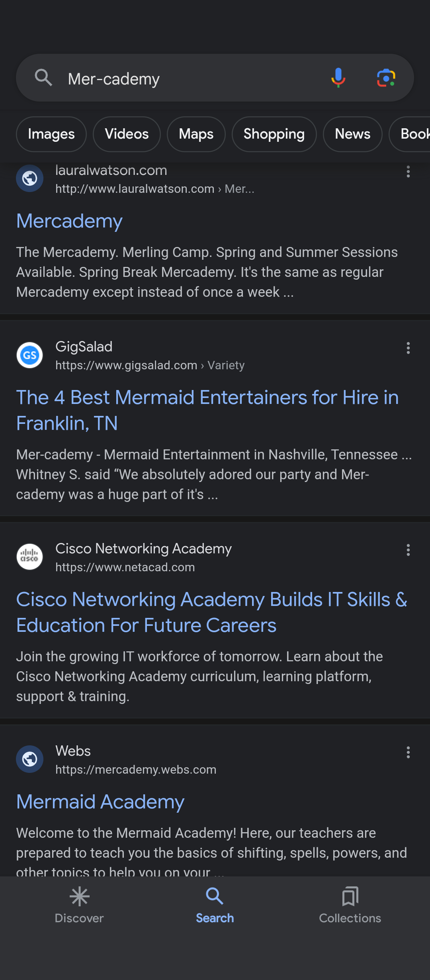This screenshot has height=980, width=430.
Task: Expand options menu for Cisco result
Action: click(x=408, y=550)
